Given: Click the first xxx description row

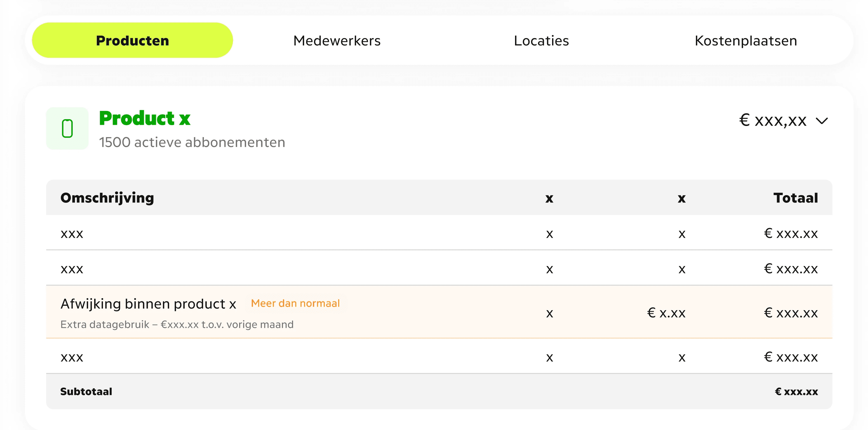Looking at the screenshot, I should [x=439, y=233].
